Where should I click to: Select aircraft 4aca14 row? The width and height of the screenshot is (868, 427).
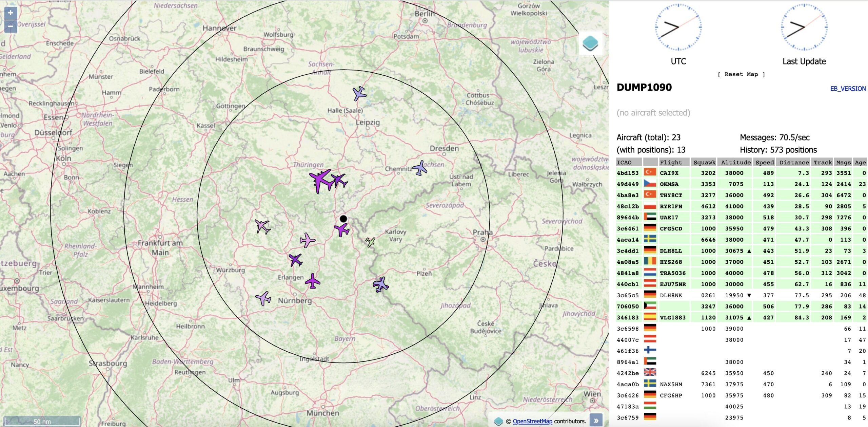pos(741,240)
